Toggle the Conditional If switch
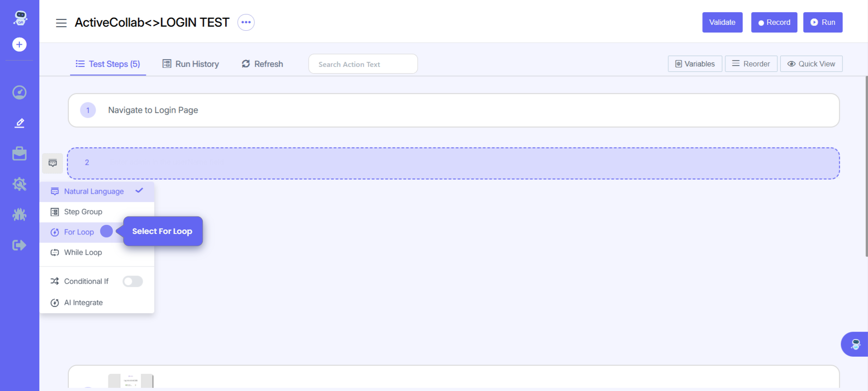 coord(133,281)
